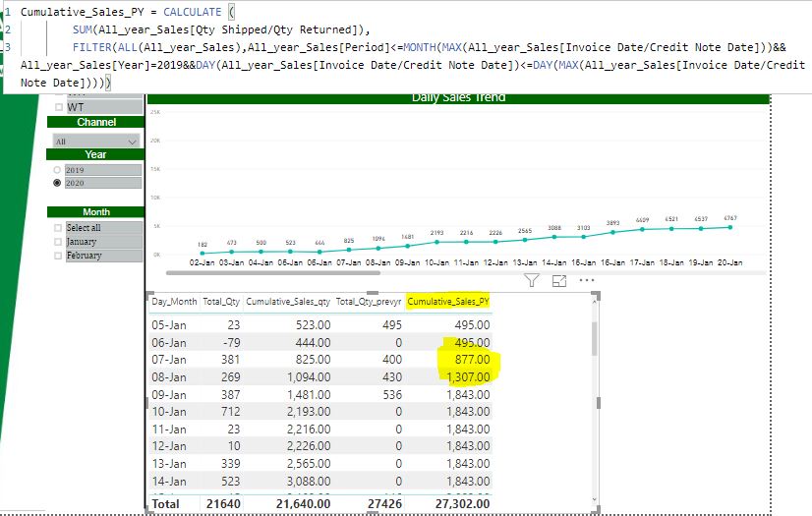This screenshot has height=516, width=812.
Task: Tick the Select all month checkbox
Action: pyautogui.click(x=58, y=228)
